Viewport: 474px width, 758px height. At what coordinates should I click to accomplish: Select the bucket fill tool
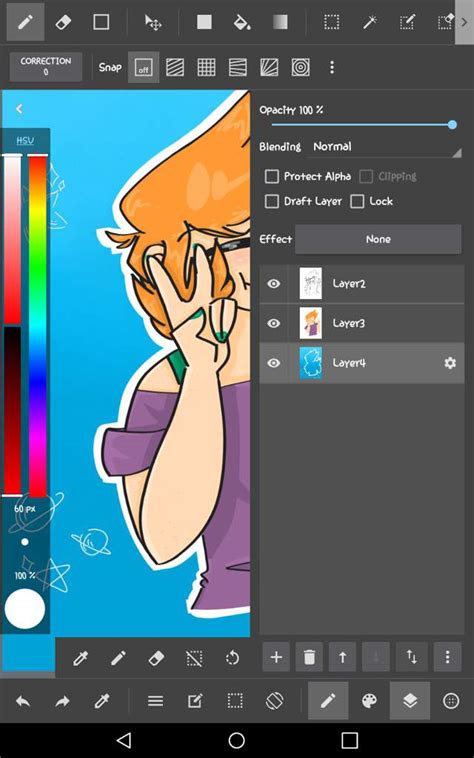(x=242, y=22)
